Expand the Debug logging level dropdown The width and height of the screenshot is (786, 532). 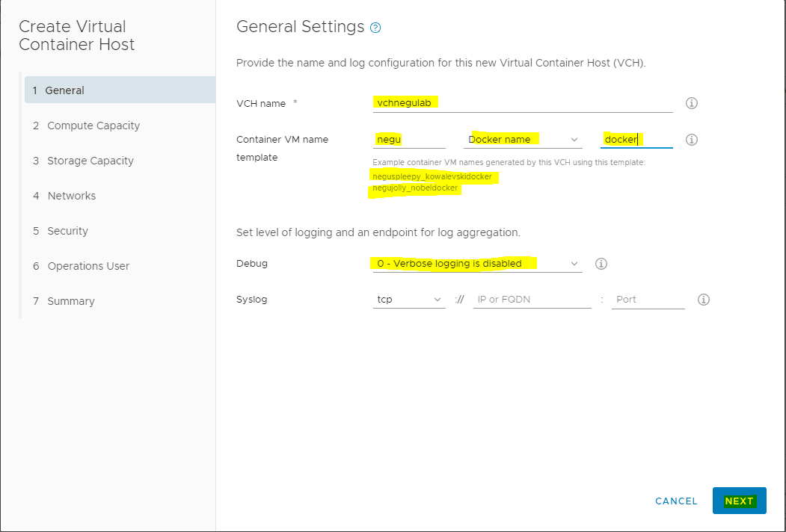click(x=477, y=264)
